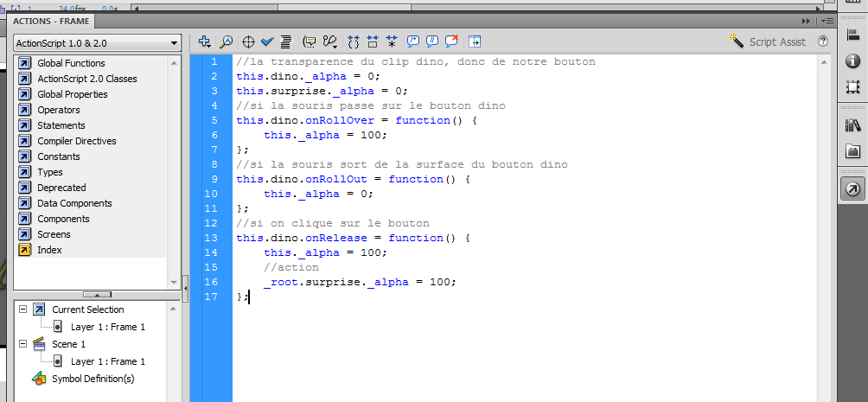Screen dimensions: 868x402
Task: Click the vertical toolbox hide arrow divider
Action: (x=186, y=287)
